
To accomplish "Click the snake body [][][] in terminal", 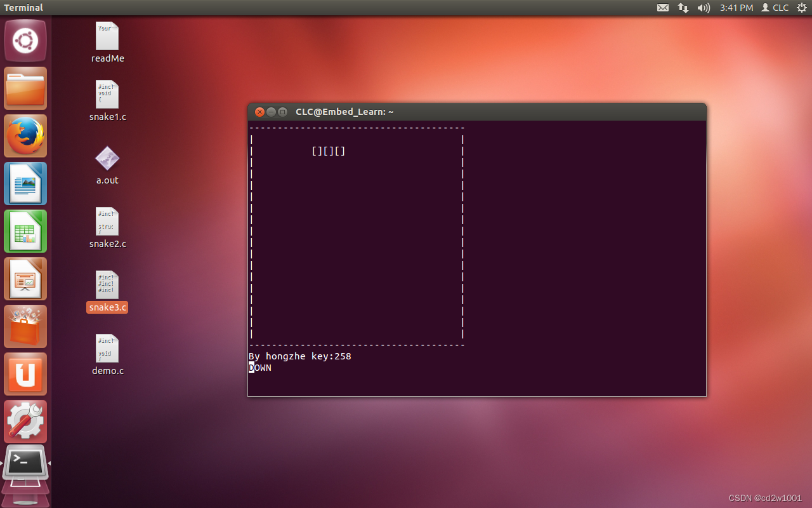I will [x=329, y=151].
